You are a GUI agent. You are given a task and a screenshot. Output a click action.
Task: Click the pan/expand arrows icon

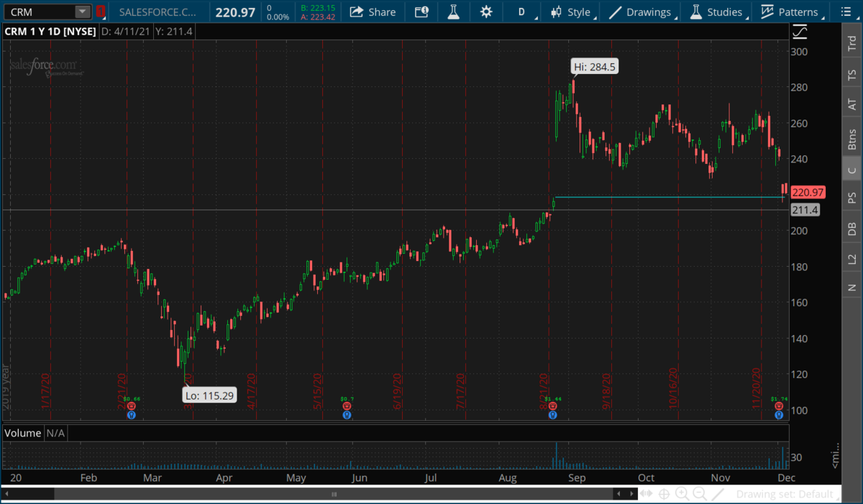[647, 494]
